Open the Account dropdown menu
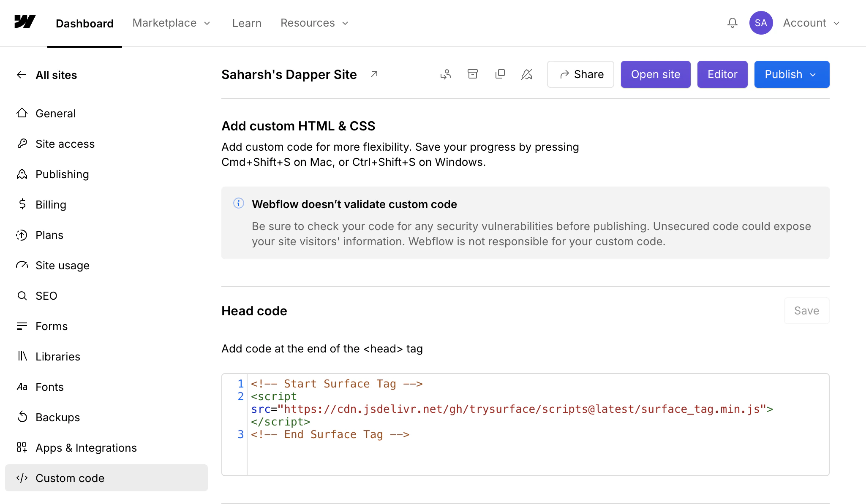The image size is (866, 504). [x=811, y=23]
